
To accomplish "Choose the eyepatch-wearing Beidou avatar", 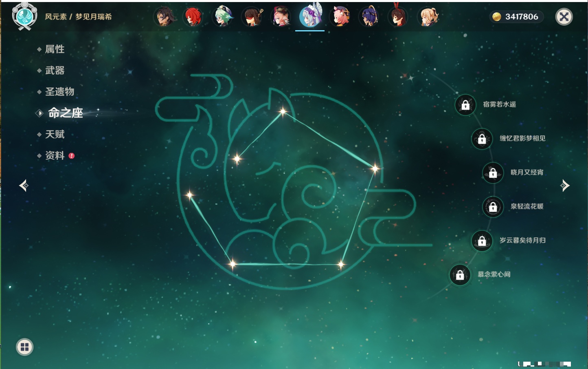I will click(252, 17).
